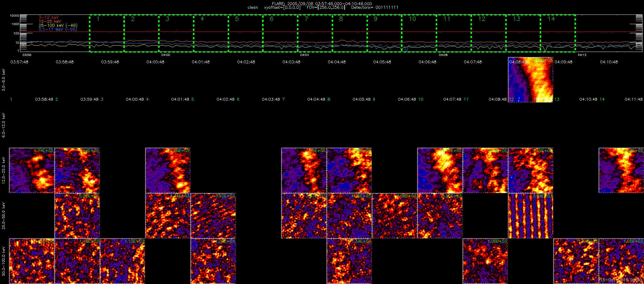Viewport: 644px width, 284px height.
Task: Click interval number 14 in the light curve
Action: pos(551,19)
